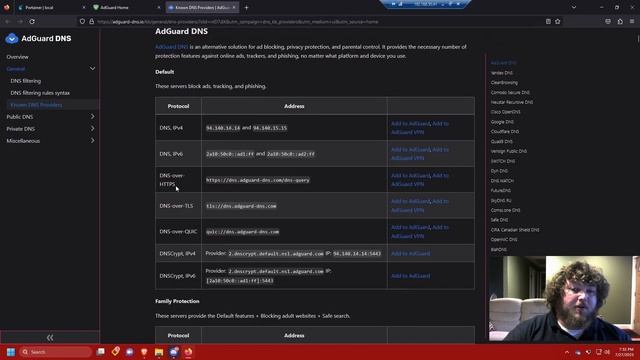This screenshot has width=640, height=360.
Task: Jump to Neustar Recursive DNS in contents
Action: click(512, 102)
